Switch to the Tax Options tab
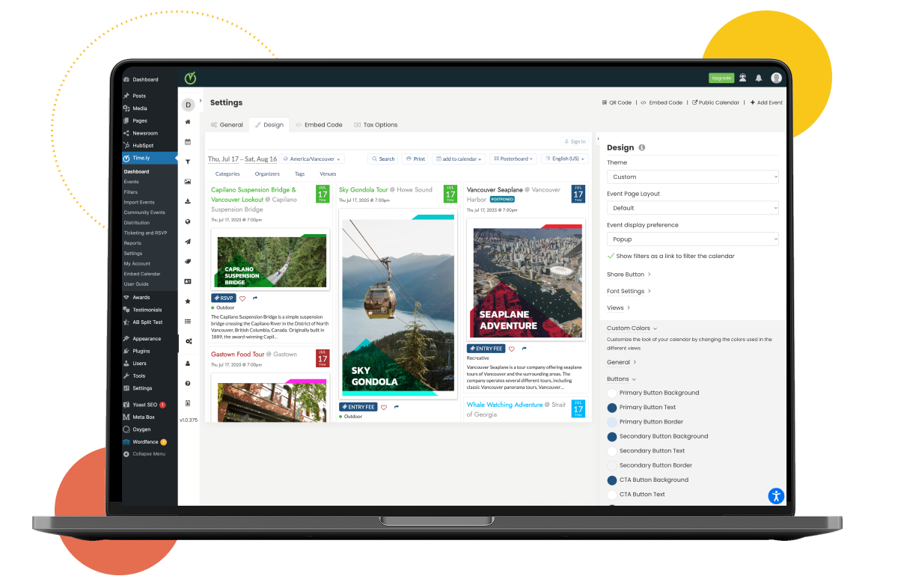 [376, 125]
